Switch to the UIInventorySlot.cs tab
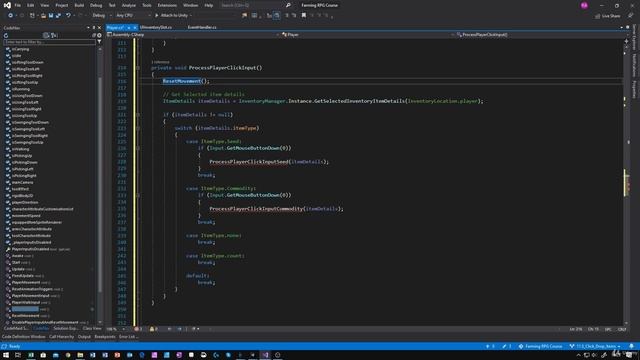640x360 pixels. coord(156,27)
